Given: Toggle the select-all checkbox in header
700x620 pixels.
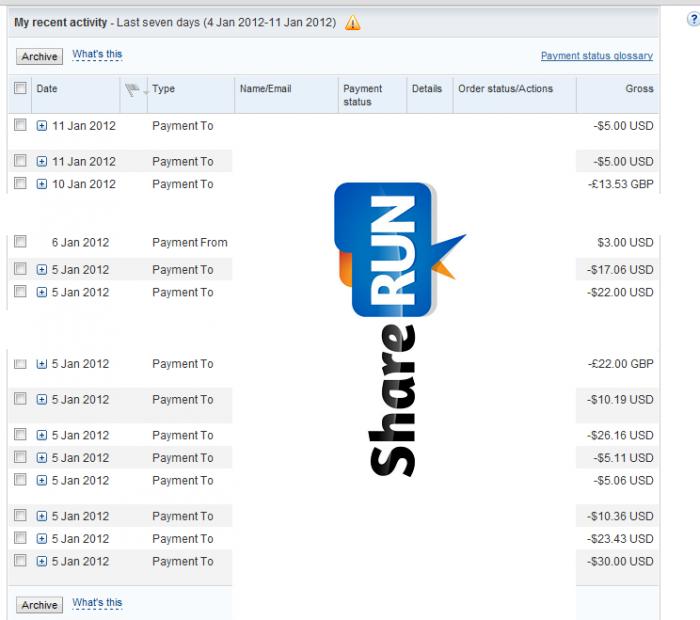Looking at the screenshot, I should 20,88.
